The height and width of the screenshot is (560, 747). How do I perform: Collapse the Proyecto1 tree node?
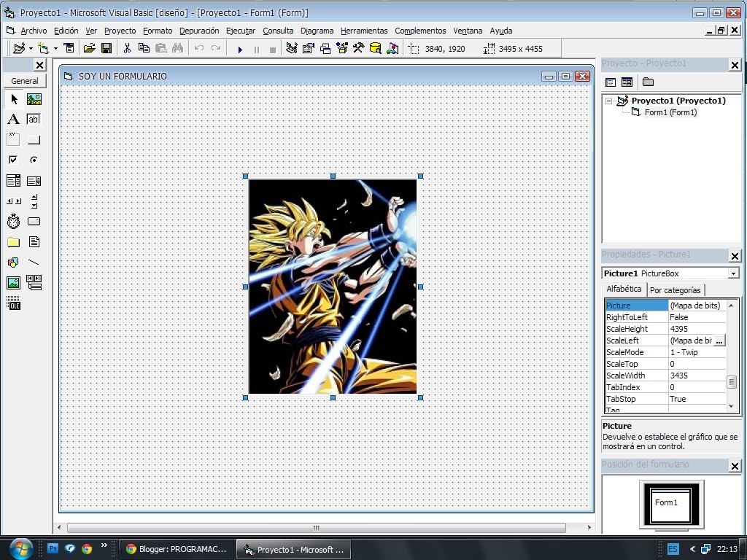611,101
